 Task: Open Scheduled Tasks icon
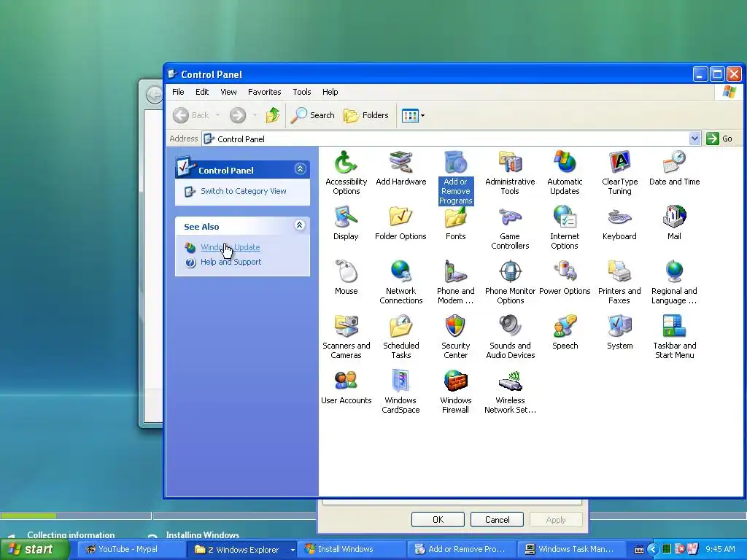click(400, 337)
